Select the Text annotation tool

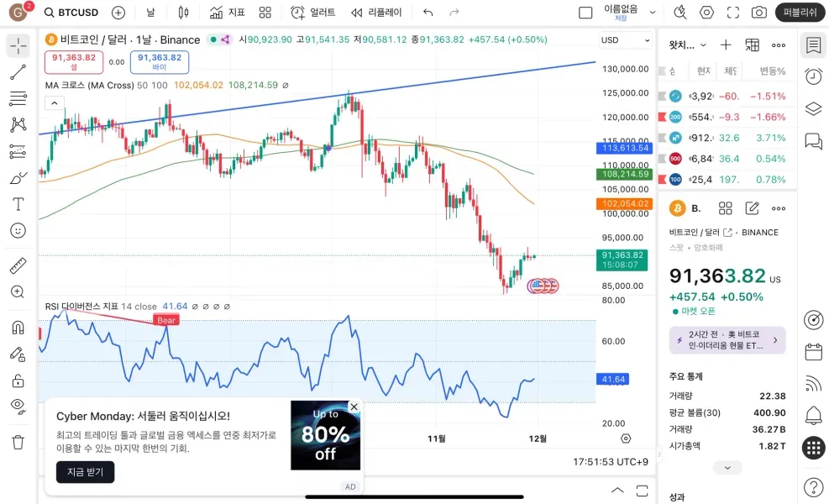click(x=18, y=204)
